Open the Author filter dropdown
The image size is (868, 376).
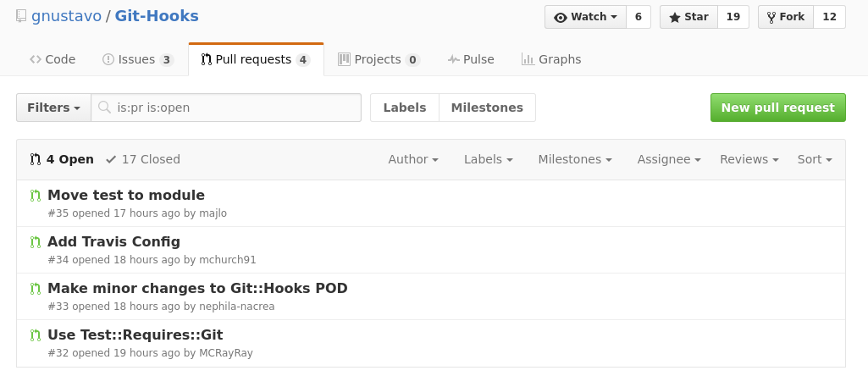[413, 159]
